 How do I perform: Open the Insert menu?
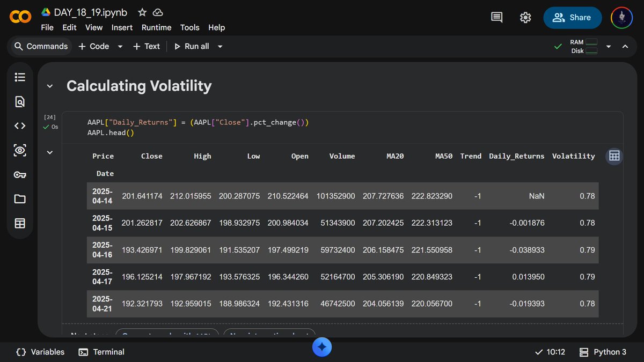click(122, 27)
